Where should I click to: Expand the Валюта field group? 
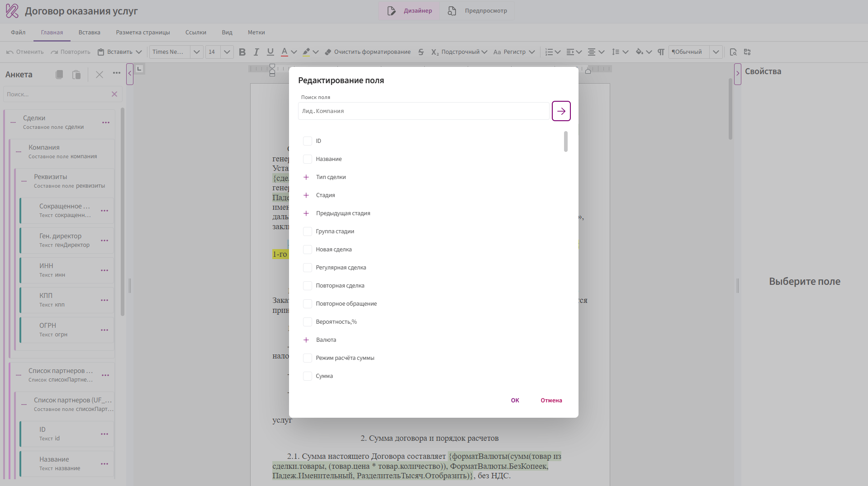click(306, 340)
